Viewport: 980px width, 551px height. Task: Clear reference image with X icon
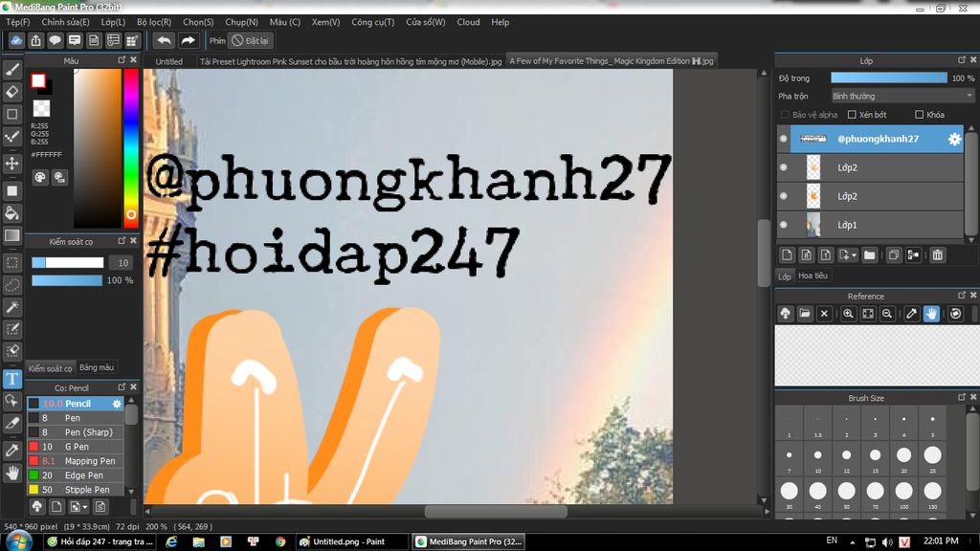[824, 314]
